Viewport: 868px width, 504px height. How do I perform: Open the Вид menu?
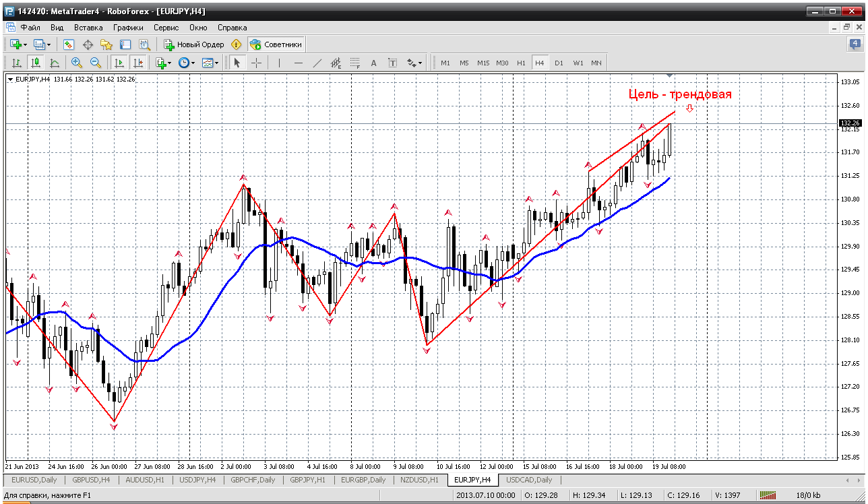(x=57, y=28)
